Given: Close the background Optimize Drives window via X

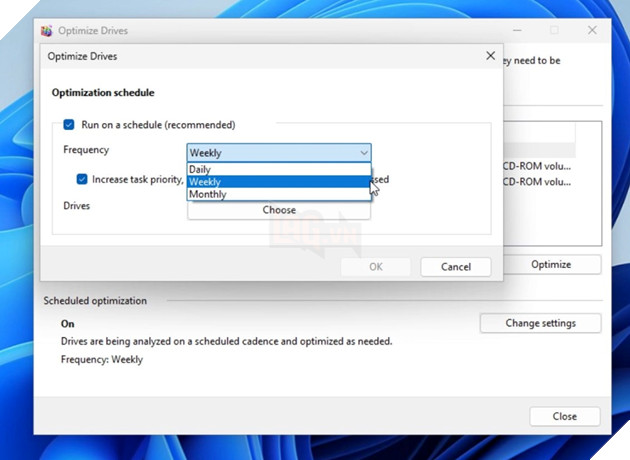Looking at the screenshot, I should point(591,31).
